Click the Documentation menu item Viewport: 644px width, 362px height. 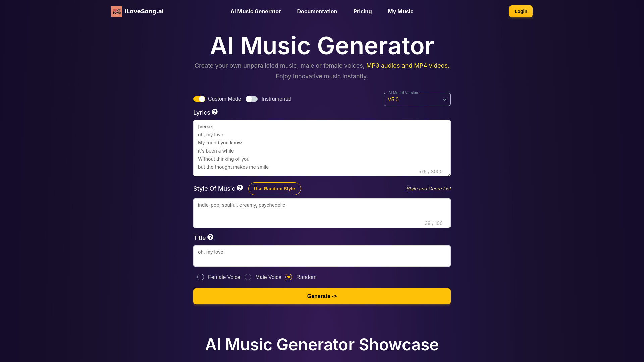(x=317, y=11)
